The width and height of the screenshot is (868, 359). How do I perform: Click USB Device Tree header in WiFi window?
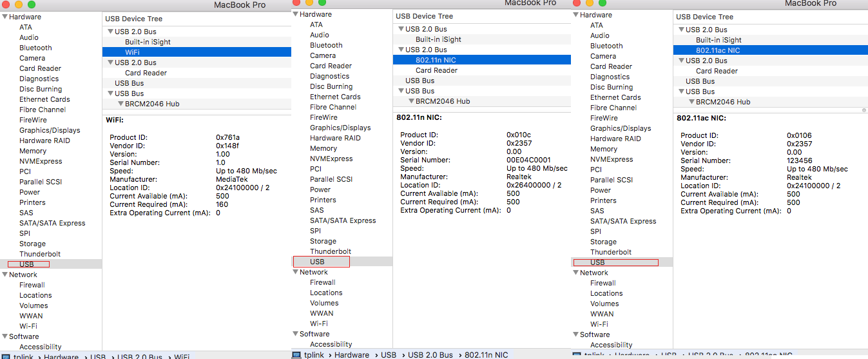134,19
